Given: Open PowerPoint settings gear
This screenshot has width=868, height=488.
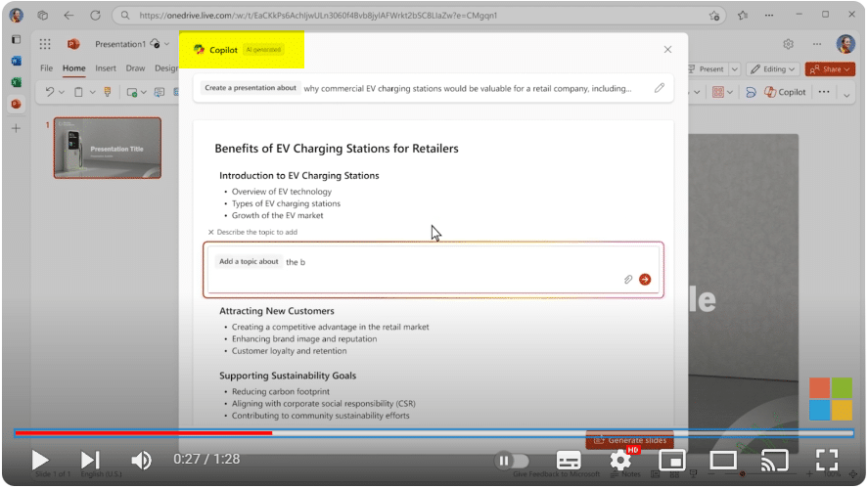Looking at the screenshot, I should [x=789, y=44].
